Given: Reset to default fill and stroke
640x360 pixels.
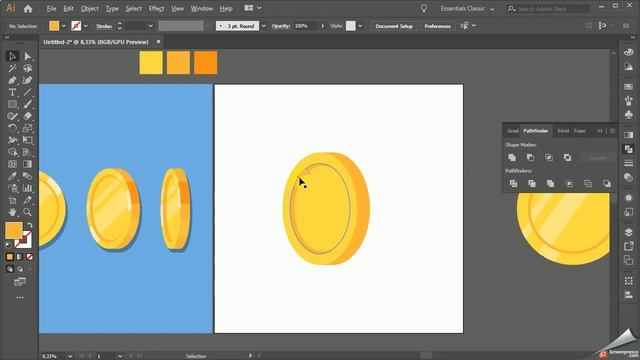Looking at the screenshot, I should tap(8, 245).
